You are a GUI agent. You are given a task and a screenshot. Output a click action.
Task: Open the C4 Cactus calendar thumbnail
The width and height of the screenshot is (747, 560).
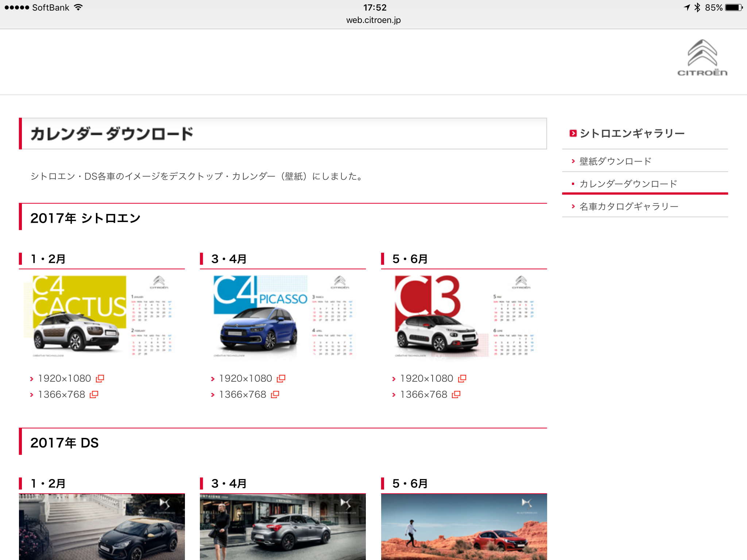click(102, 317)
